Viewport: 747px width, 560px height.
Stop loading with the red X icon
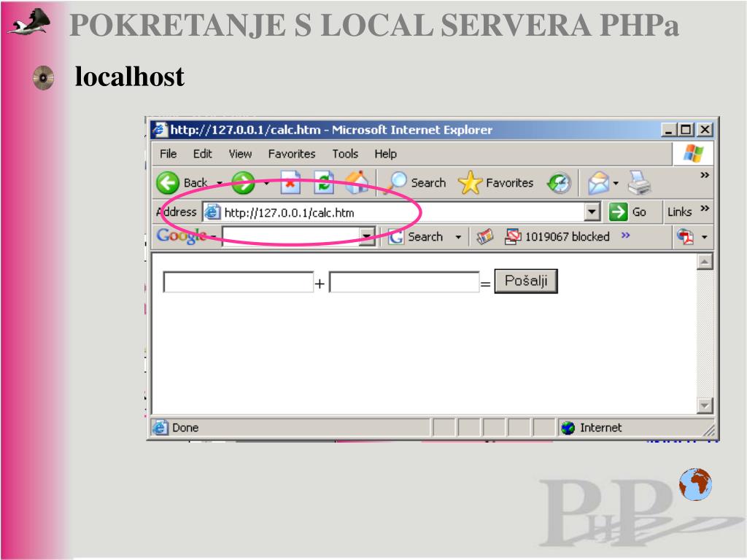click(x=290, y=182)
